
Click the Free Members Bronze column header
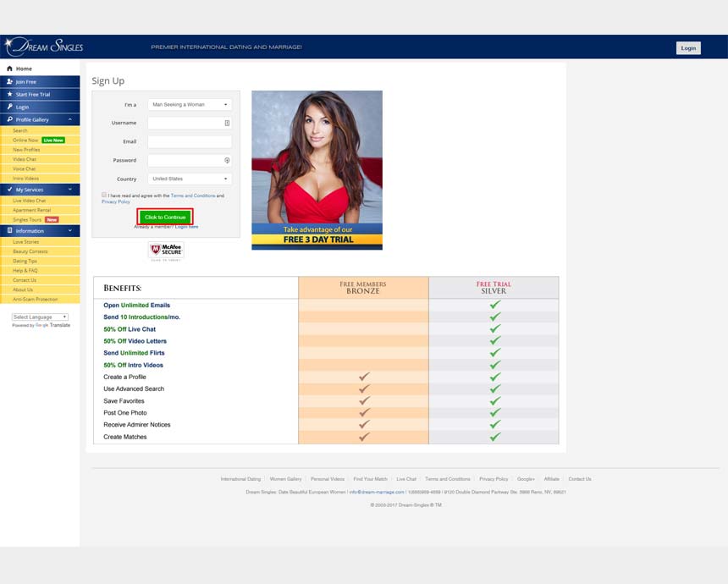click(x=363, y=288)
